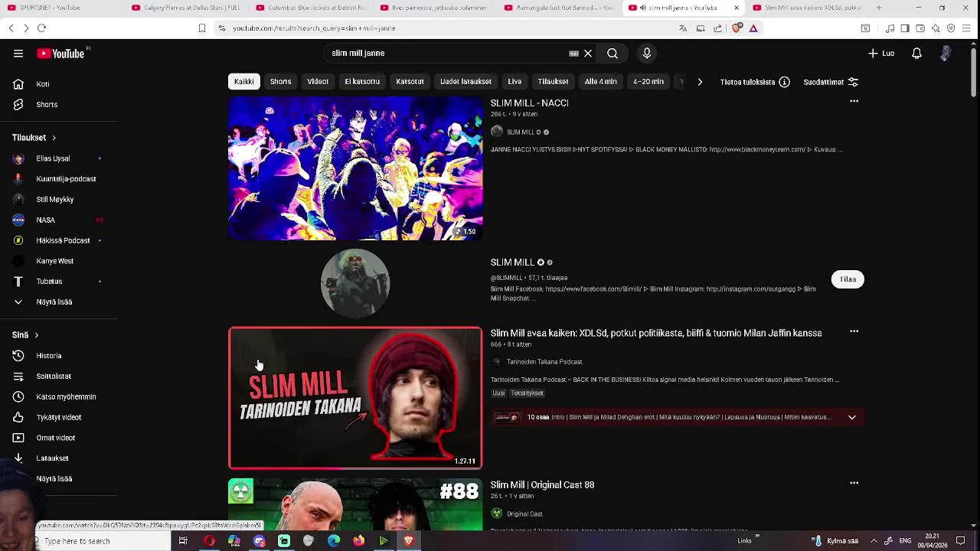
Task: Open Brave Leo AI sparkle icon
Action: 936,28
